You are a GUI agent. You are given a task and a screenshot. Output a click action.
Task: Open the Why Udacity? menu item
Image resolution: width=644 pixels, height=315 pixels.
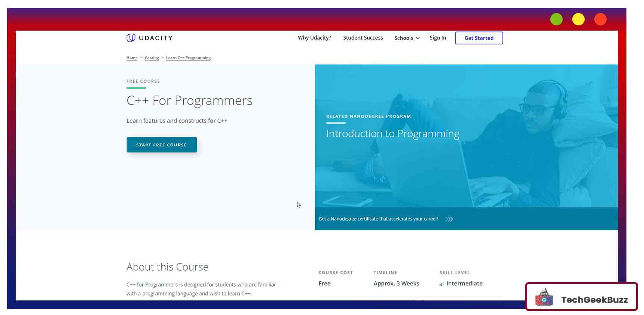coord(314,38)
